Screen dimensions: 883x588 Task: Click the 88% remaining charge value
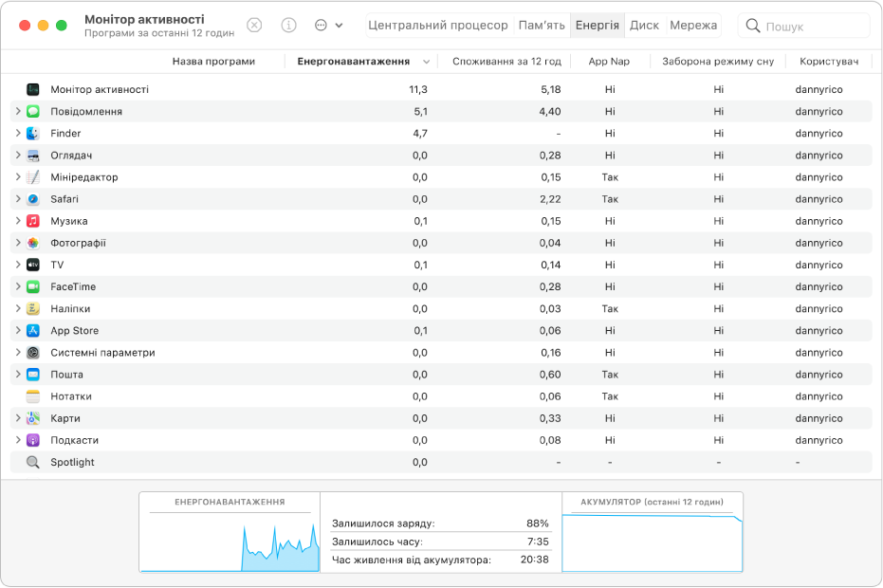(537, 524)
